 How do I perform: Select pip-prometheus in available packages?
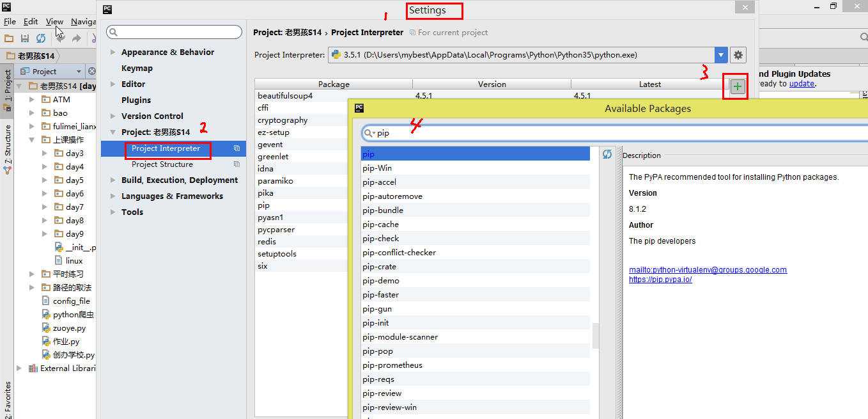point(475,365)
